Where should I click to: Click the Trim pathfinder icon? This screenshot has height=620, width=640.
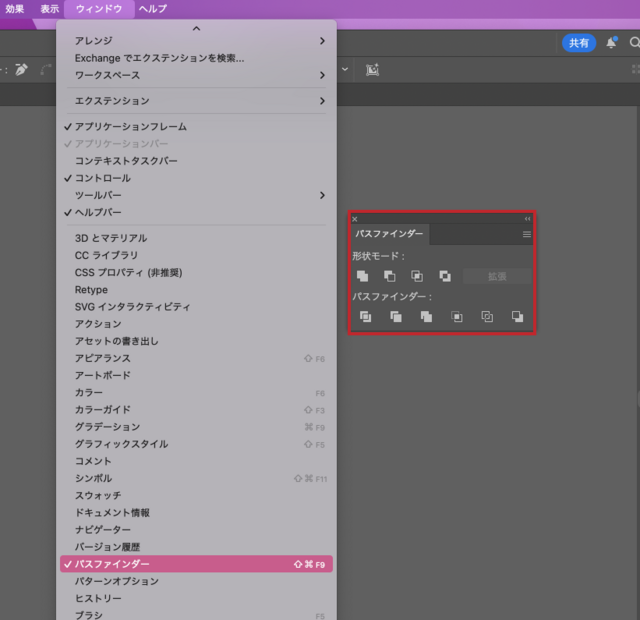coord(396,317)
